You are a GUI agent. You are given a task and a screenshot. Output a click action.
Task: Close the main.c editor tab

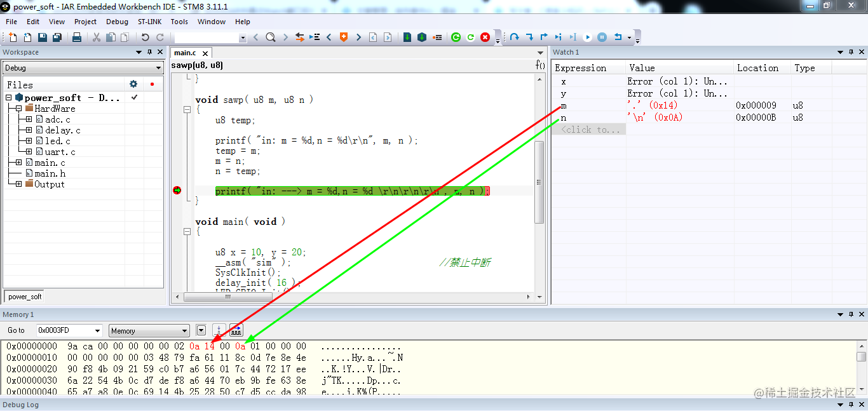click(205, 53)
